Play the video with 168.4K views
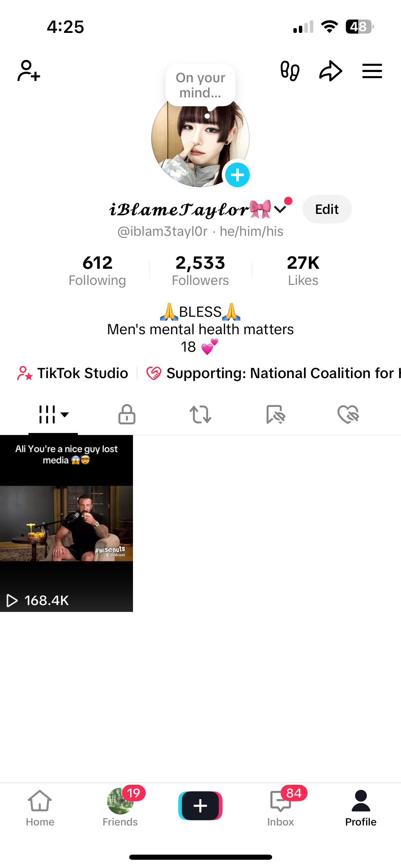This screenshot has width=401, height=868. click(x=66, y=523)
